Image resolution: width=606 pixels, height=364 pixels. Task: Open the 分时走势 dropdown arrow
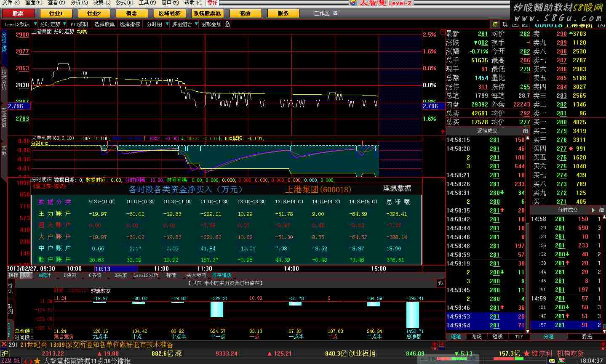(x=64, y=24)
